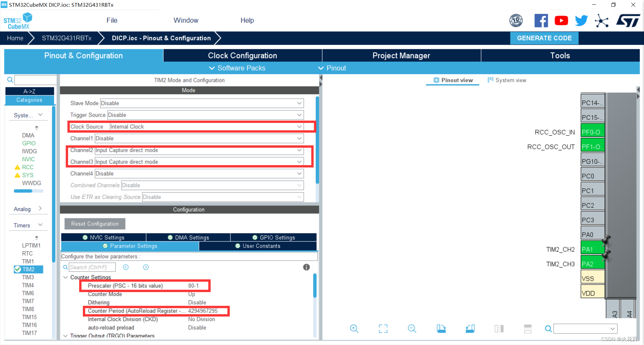Click the STM32CubeMX logo
The image size is (644, 345).
[x=18, y=21]
